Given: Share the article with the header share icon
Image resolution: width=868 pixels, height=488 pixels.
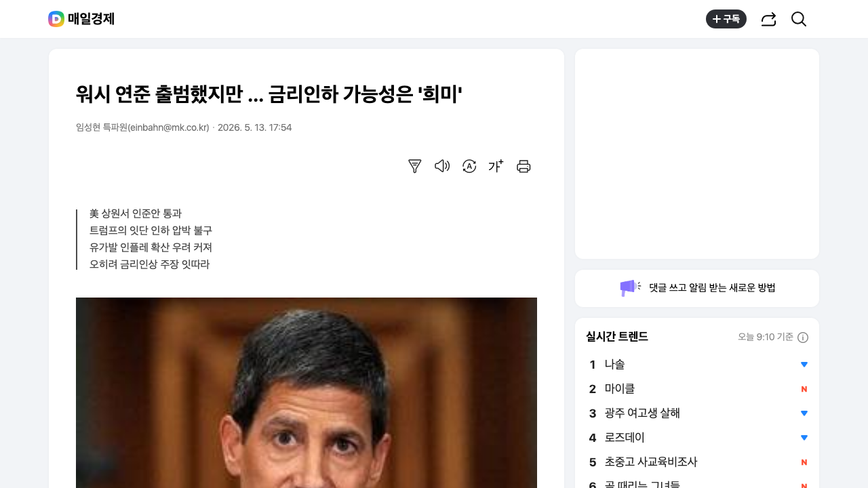Looking at the screenshot, I should 768,20.
